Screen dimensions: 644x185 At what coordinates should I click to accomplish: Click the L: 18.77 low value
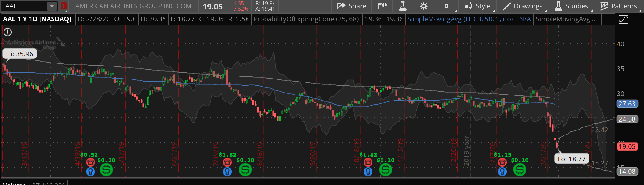(182, 19)
